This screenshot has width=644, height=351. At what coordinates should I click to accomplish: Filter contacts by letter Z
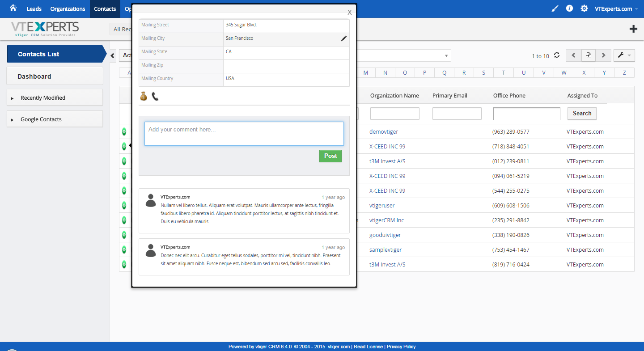coord(624,72)
